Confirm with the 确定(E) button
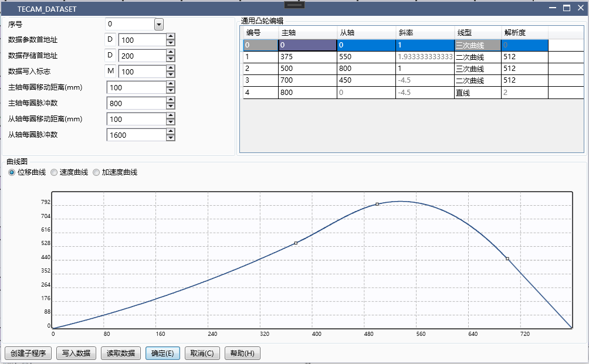Screen dimensions: 589x364 (163, 353)
